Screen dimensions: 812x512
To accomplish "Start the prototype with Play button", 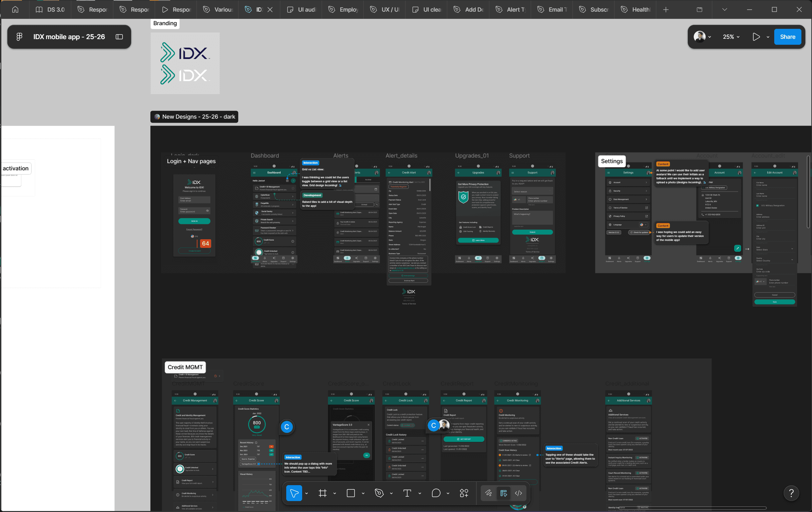I will (x=756, y=37).
